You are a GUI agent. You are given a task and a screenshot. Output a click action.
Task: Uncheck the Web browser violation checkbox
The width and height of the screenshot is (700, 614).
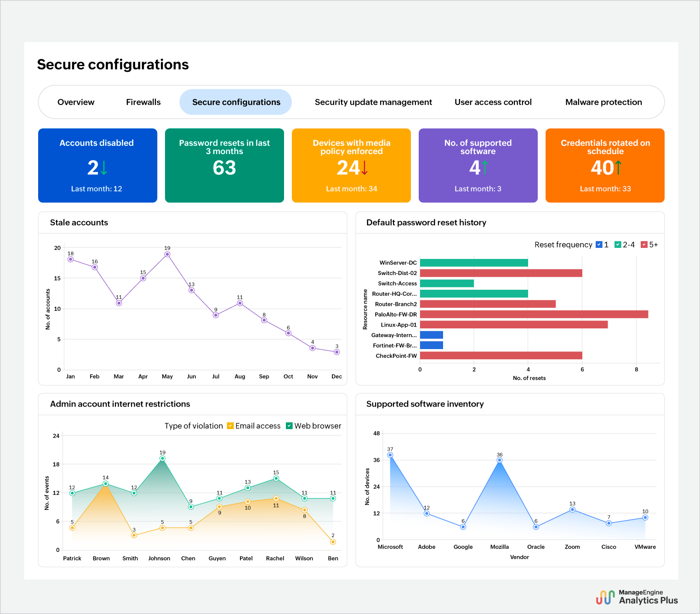click(x=289, y=426)
